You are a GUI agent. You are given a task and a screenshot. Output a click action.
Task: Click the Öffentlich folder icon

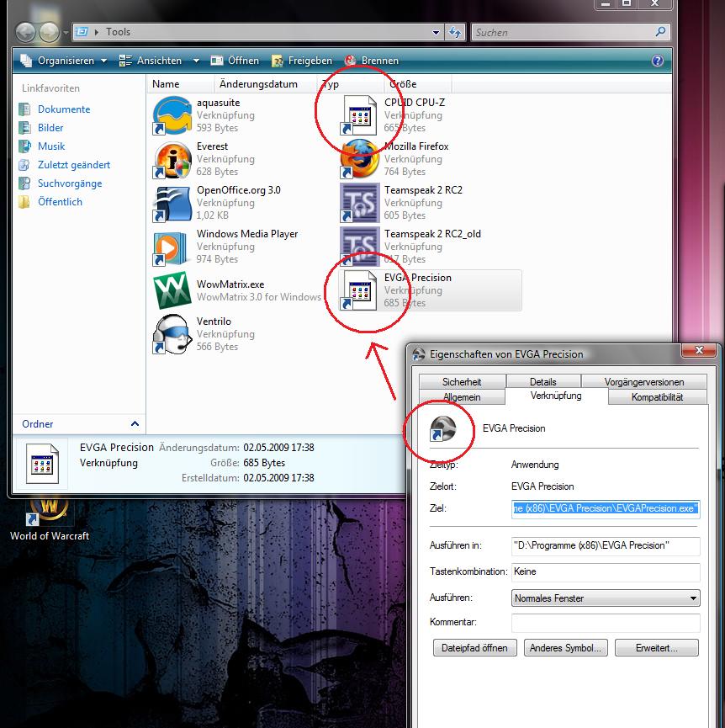(24, 202)
